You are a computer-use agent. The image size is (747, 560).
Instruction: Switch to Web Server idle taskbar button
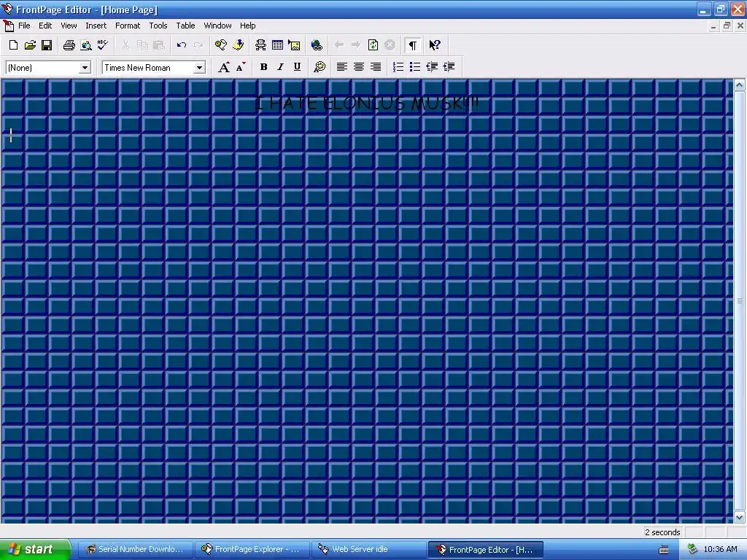point(368,550)
